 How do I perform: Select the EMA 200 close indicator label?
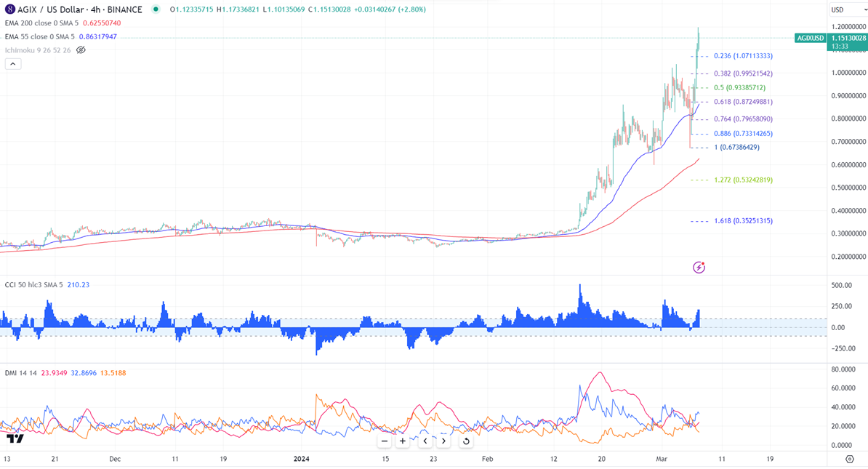(x=41, y=23)
